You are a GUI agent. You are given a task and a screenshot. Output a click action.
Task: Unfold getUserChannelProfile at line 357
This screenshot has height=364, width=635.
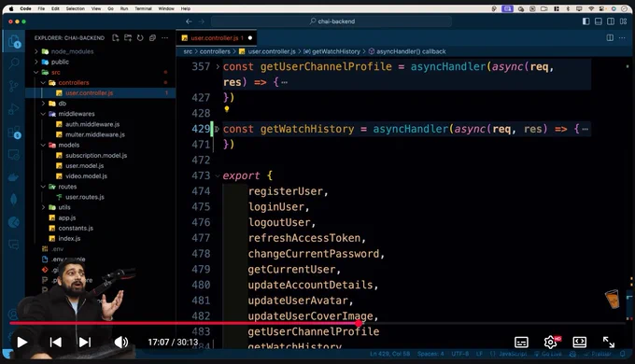(218, 66)
